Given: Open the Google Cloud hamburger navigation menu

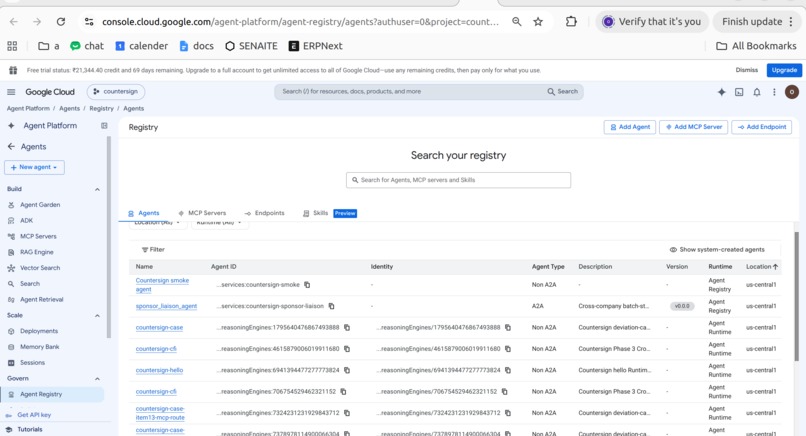Looking at the screenshot, I should click(x=11, y=92).
